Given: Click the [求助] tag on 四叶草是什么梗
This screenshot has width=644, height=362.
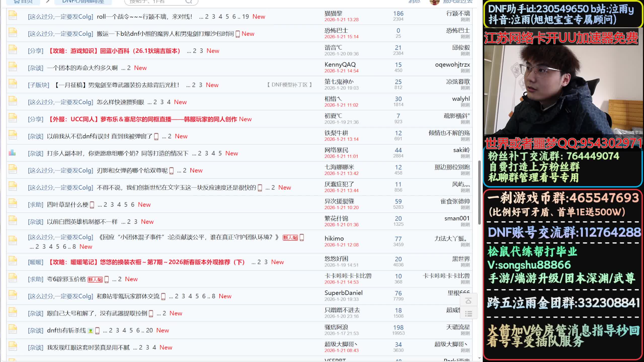Looking at the screenshot, I should pos(35,205).
